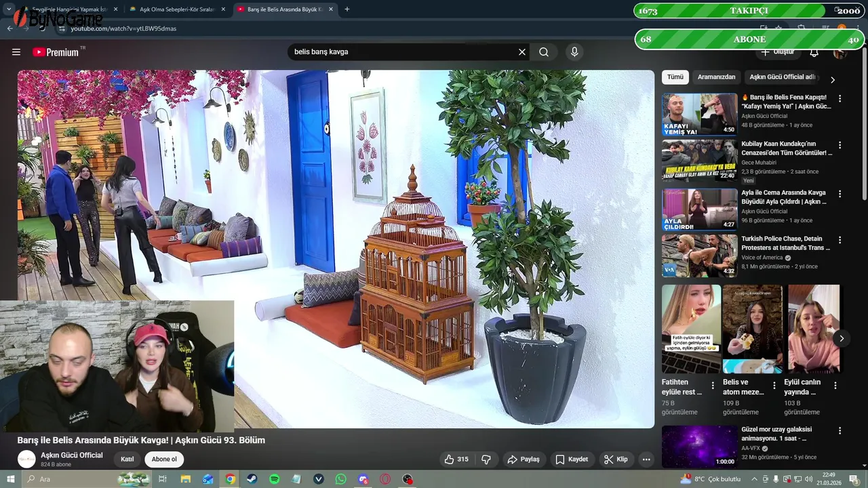Open options for Fatihten eylüle short
The image size is (868, 488).
[713, 386]
